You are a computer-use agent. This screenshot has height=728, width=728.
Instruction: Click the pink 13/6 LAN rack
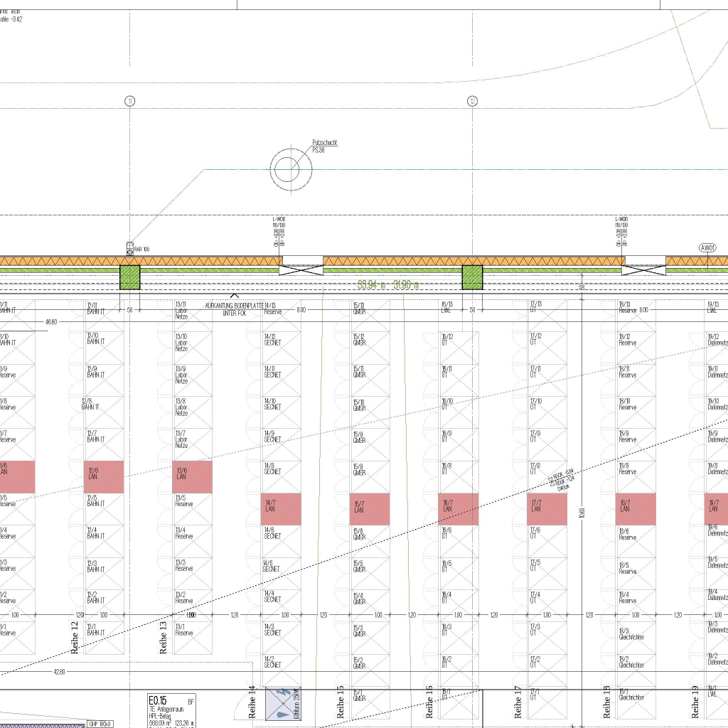coord(193,476)
